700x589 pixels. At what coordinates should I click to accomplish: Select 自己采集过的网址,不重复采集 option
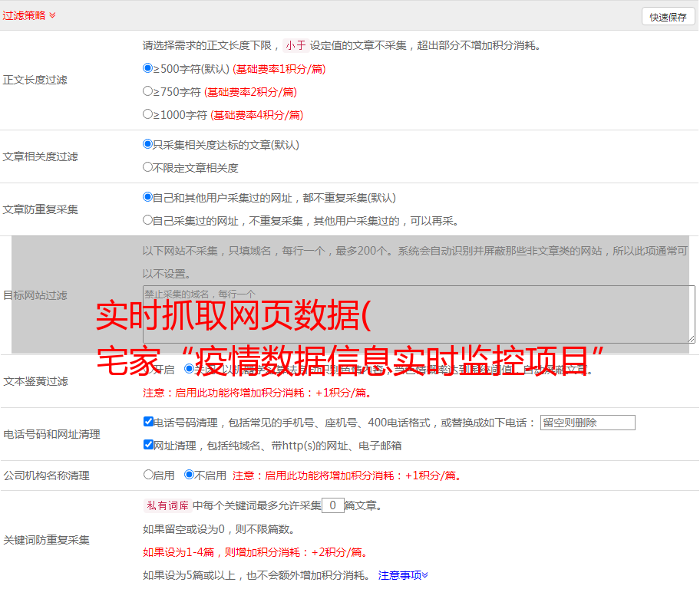tap(147, 220)
